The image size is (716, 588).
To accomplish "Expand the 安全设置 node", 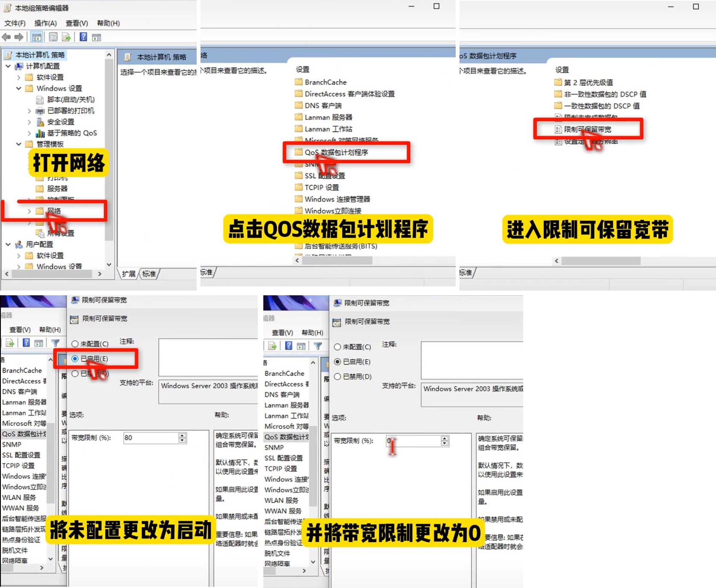I will click(x=29, y=122).
